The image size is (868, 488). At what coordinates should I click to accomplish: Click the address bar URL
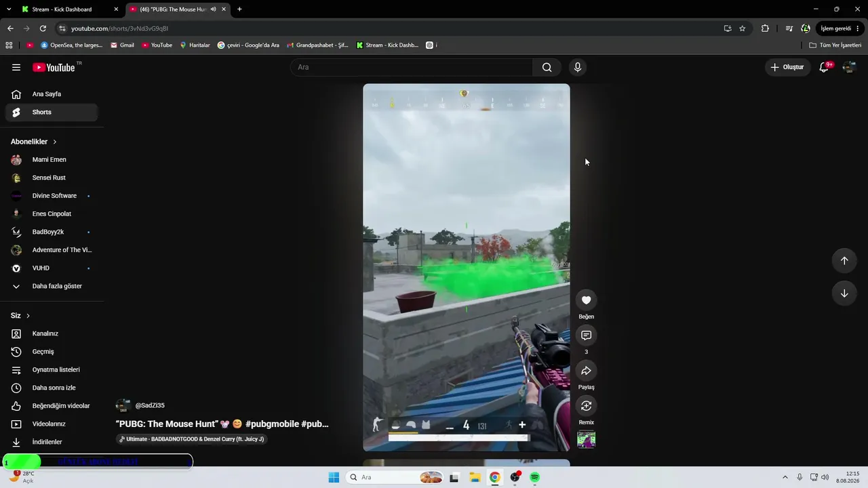click(x=119, y=28)
